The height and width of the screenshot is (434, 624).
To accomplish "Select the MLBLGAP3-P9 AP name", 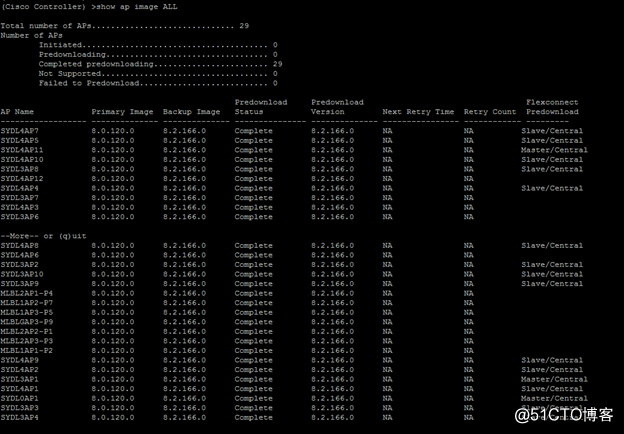I will tap(26, 322).
